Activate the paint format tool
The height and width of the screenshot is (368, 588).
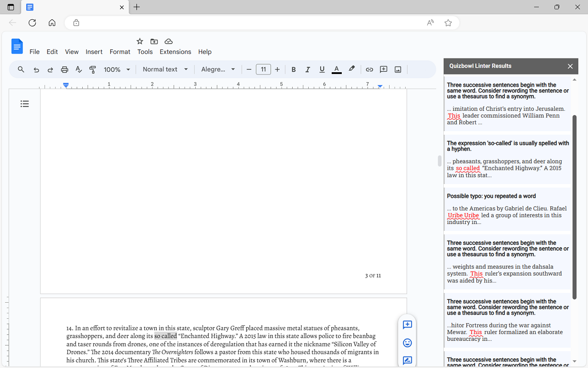coord(93,69)
